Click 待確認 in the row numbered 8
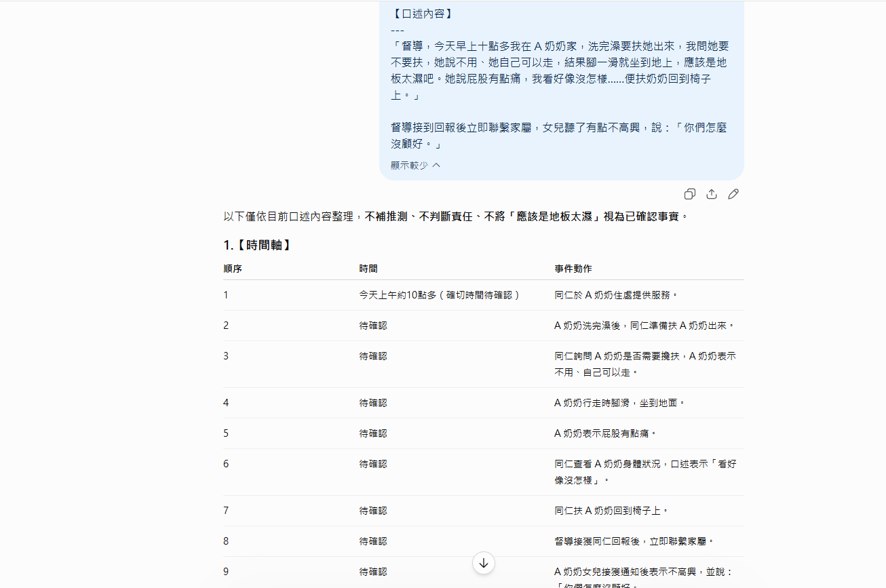Screen dimensions: 886x588 click(x=373, y=541)
